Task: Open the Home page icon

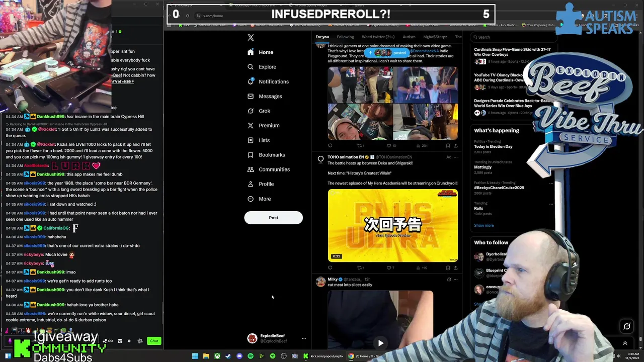Action: click(x=251, y=52)
